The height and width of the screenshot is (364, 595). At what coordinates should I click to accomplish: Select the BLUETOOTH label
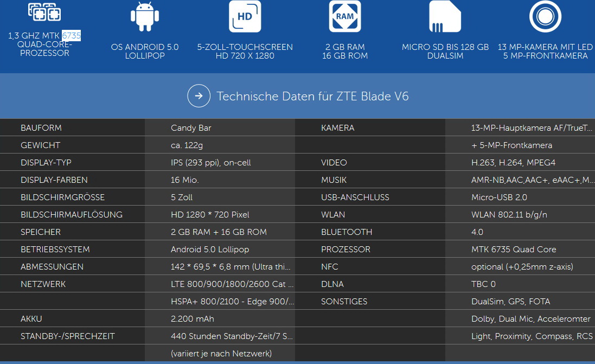(347, 232)
